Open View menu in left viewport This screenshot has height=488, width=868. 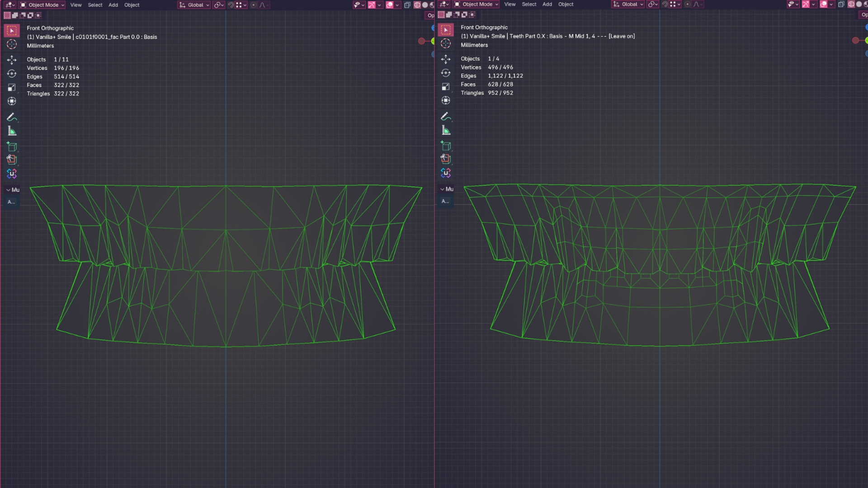coord(76,5)
